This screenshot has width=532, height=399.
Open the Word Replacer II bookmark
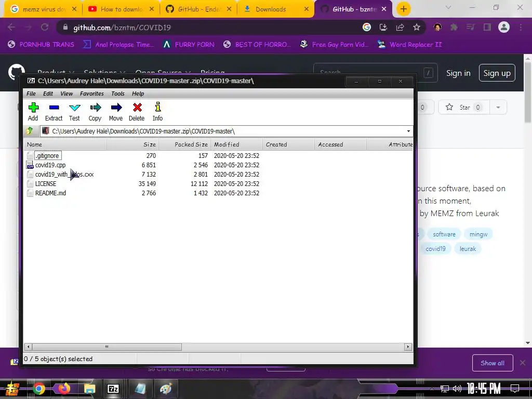[x=409, y=45]
